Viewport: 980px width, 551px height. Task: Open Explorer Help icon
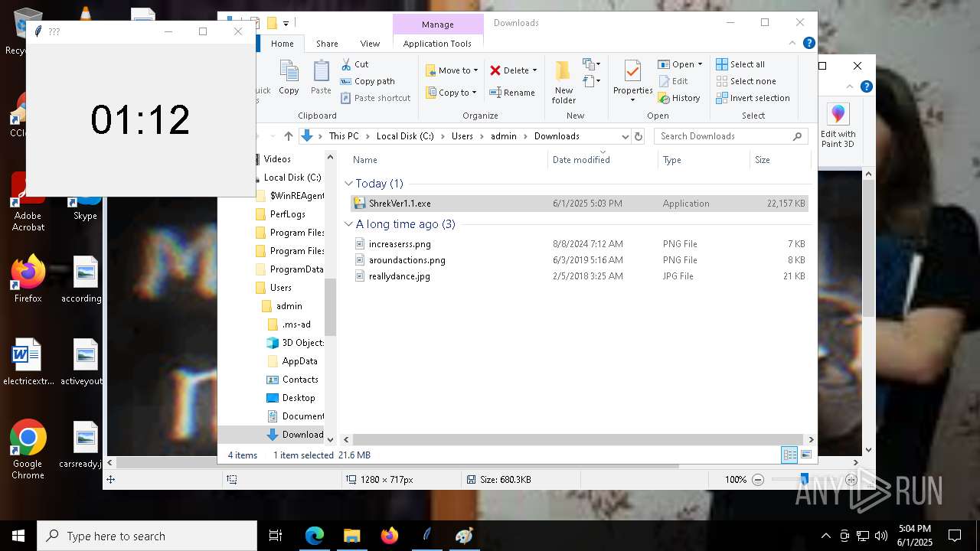[809, 44]
